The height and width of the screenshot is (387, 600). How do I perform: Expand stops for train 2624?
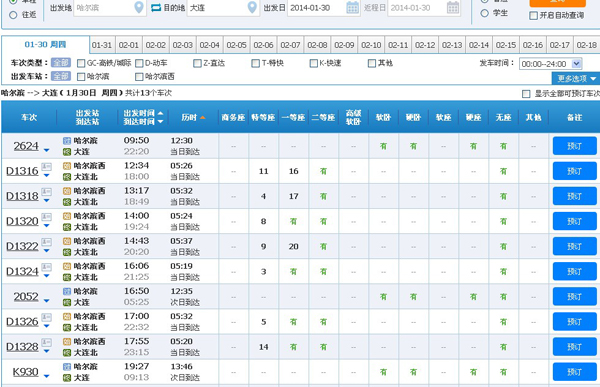[46, 150]
